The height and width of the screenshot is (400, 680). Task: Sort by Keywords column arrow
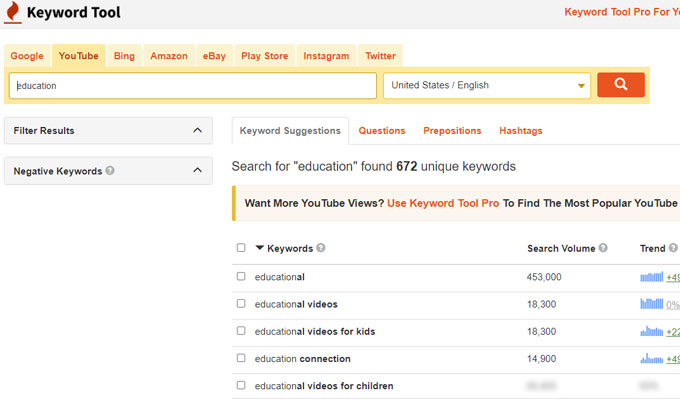259,248
